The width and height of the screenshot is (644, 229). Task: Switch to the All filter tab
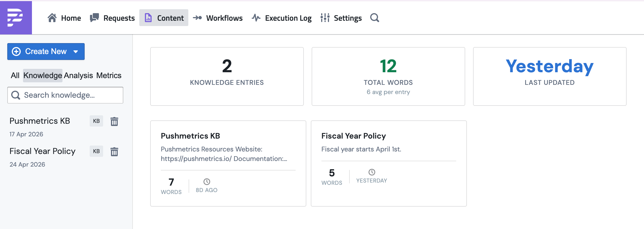15,76
